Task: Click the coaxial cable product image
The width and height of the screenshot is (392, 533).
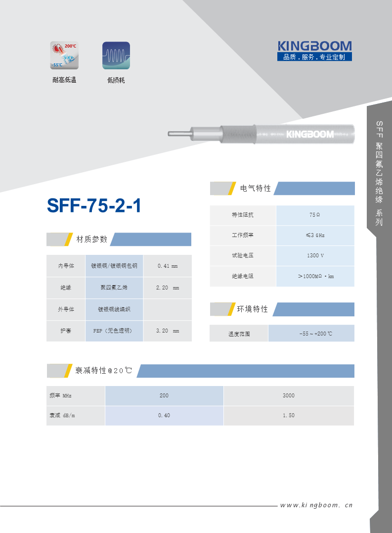Action: (x=261, y=134)
